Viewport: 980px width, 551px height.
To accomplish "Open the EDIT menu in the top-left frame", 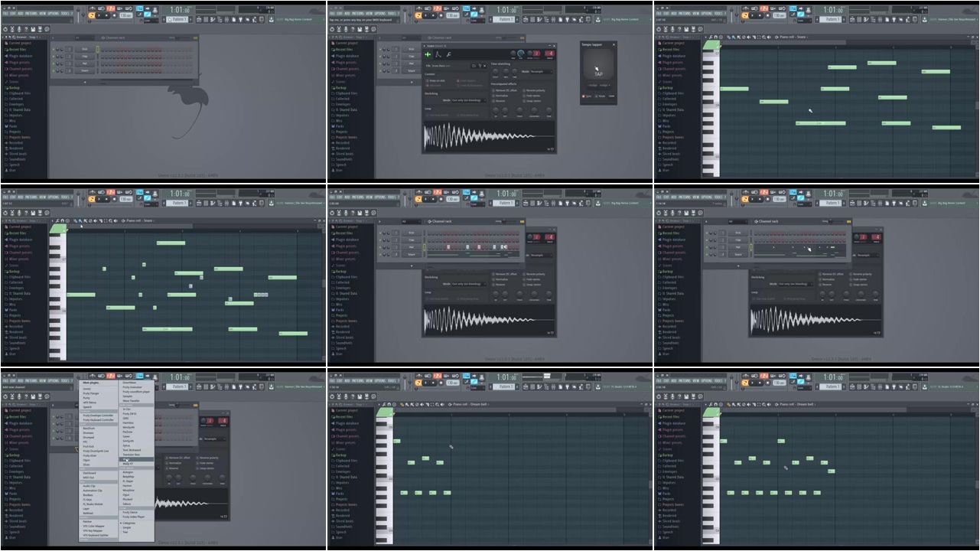I will click(13, 13).
